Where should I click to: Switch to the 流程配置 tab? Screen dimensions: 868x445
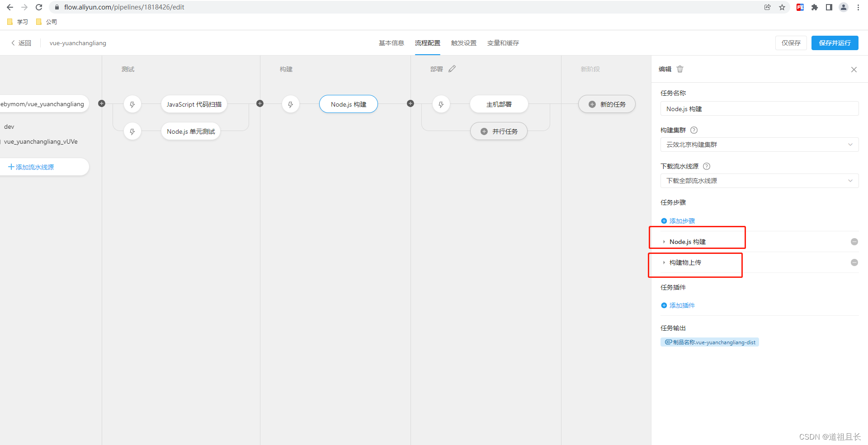(x=428, y=43)
